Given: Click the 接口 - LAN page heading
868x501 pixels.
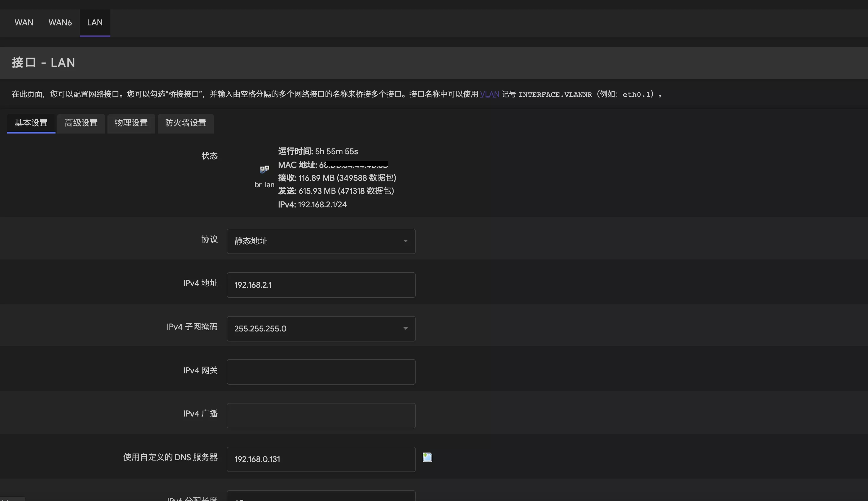Looking at the screenshot, I should pyautogui.click(x=43, y=63).
